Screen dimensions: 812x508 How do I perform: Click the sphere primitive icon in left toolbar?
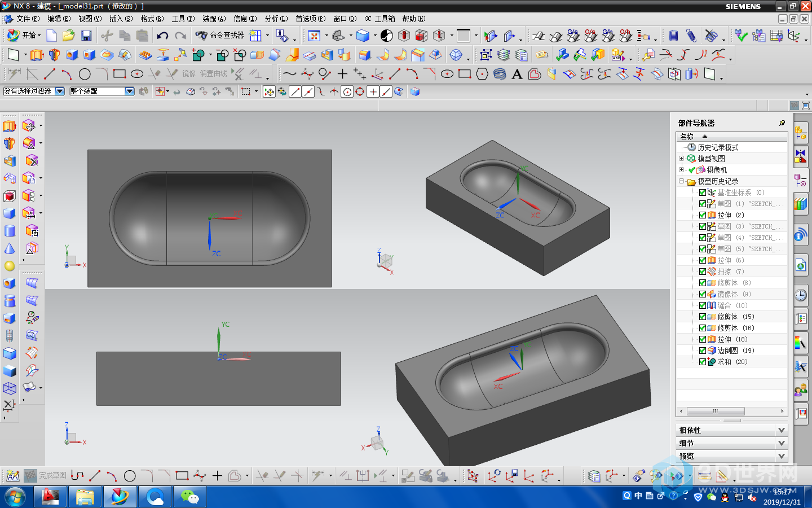[x=10, y=266]
